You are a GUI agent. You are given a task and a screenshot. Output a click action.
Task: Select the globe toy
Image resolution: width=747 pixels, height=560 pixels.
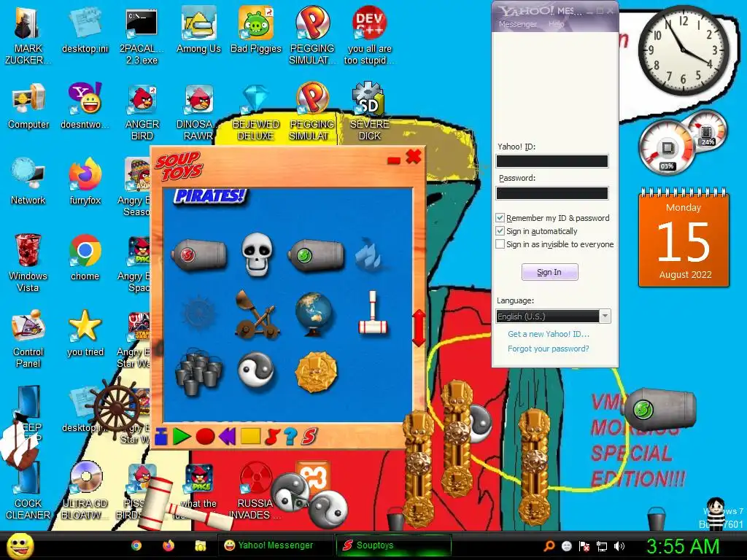coord(313,314)
